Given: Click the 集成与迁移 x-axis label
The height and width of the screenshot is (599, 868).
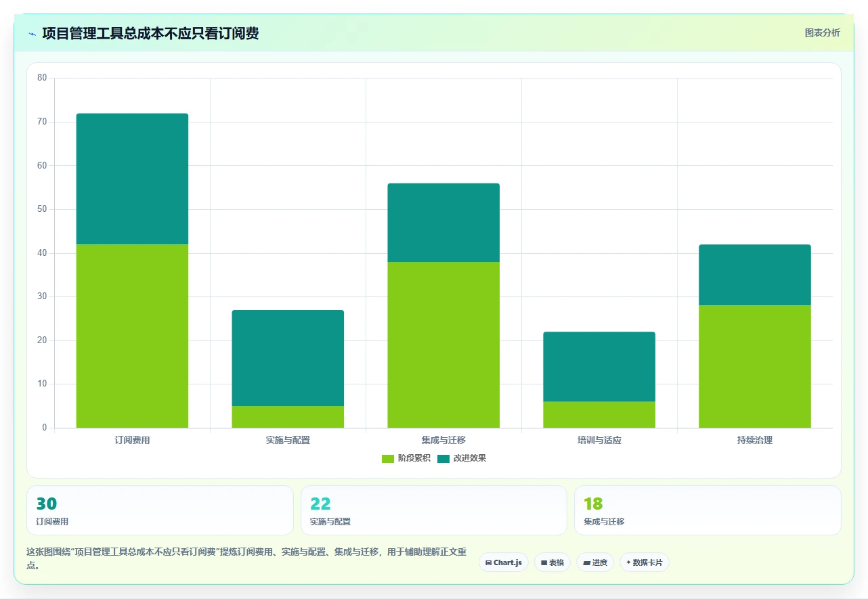Looking at the screenshot, I should 443,440.
